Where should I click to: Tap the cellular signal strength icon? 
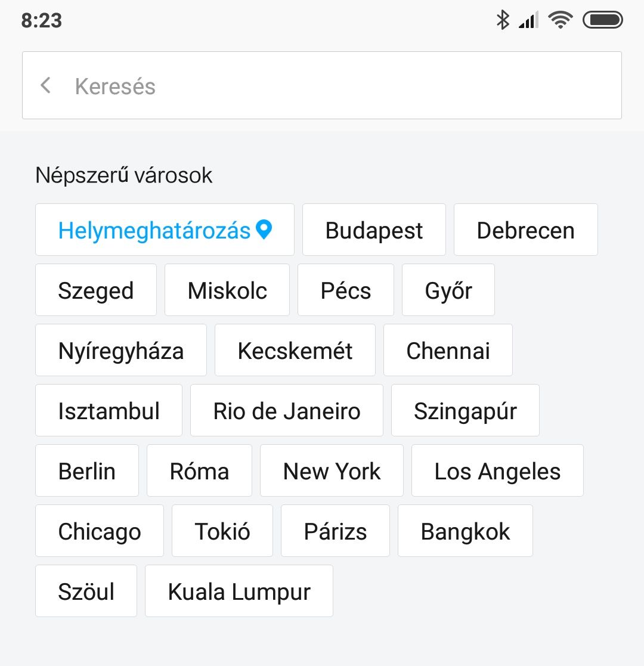[528, 20]
